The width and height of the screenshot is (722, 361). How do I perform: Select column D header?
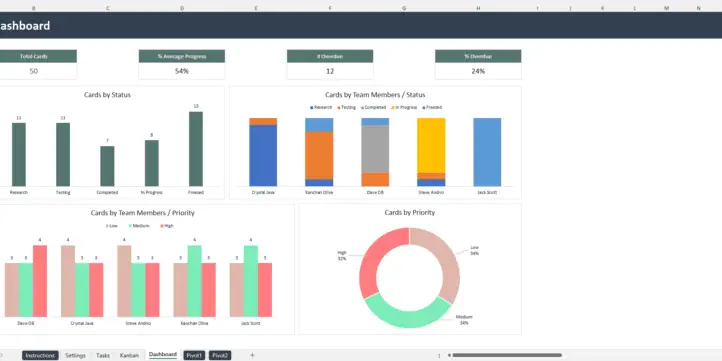(182, 8)
